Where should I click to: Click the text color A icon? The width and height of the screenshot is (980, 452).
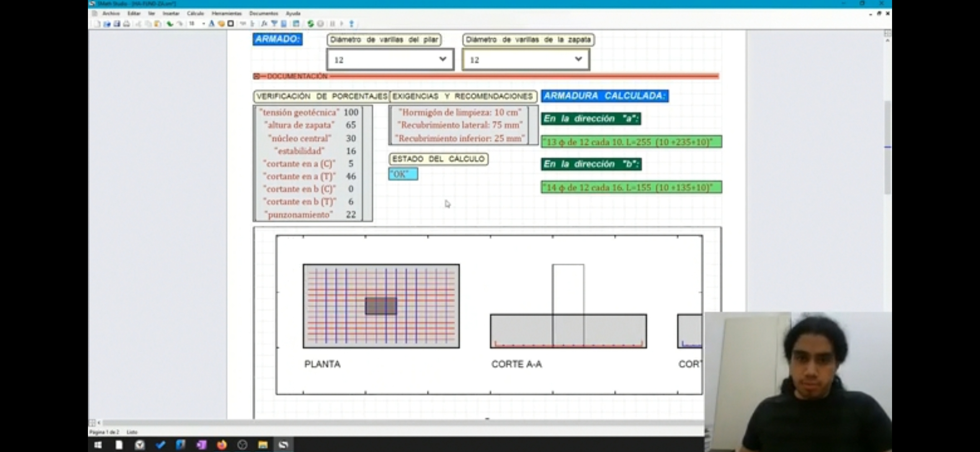click(x=211, y=24)
